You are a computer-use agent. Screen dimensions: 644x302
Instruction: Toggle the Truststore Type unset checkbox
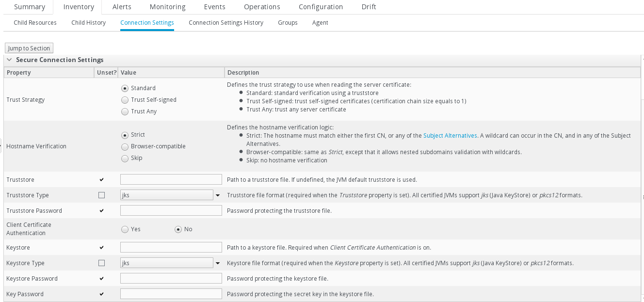pyautogui.click(x=101, y=195)
